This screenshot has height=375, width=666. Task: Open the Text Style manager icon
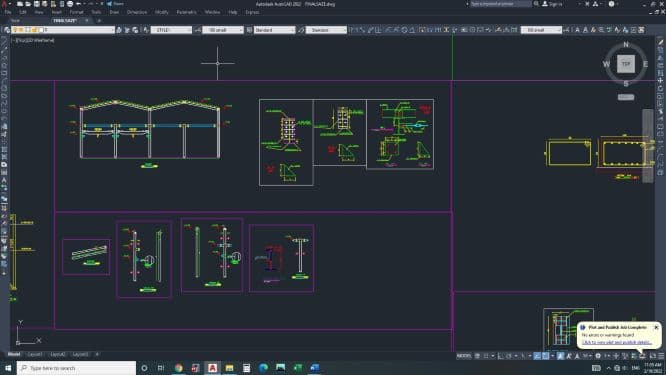146,30
